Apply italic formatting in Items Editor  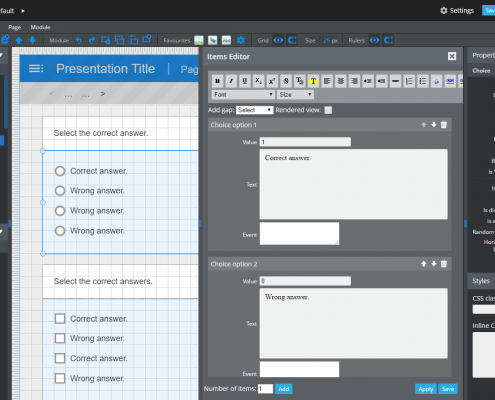tap(231, 81)
